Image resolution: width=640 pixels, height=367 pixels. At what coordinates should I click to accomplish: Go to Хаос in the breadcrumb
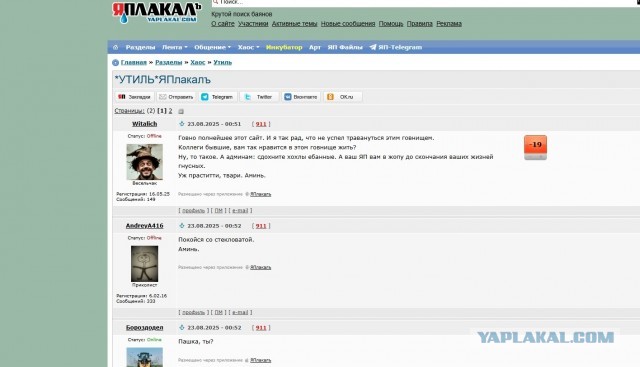[198, 62]
